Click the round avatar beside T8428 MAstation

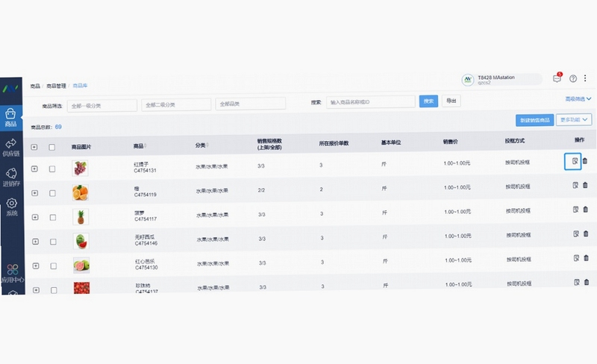468,80
